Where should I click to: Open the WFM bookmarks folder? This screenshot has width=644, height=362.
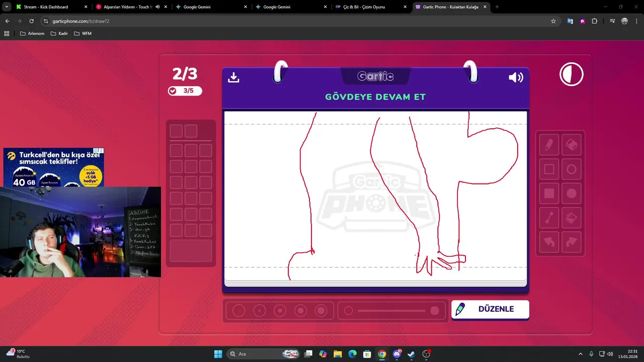tap(83, 33)
